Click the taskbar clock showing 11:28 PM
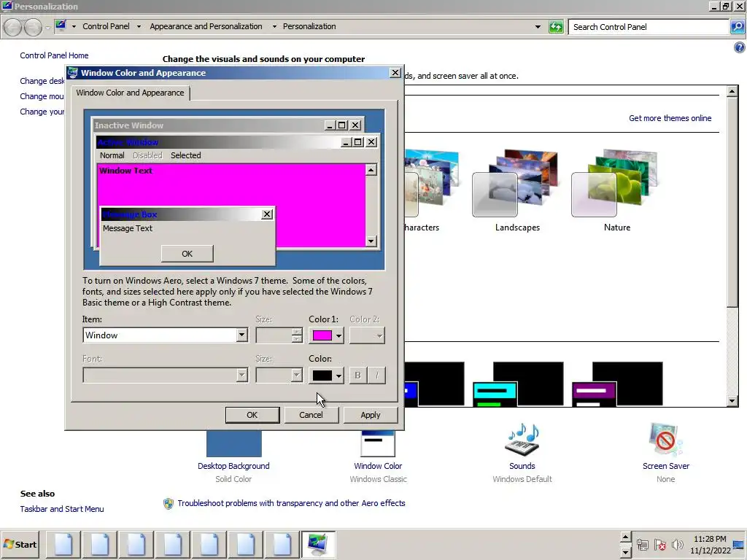The height and width of the screenshot is (560, 747). (x=710, y=544)
